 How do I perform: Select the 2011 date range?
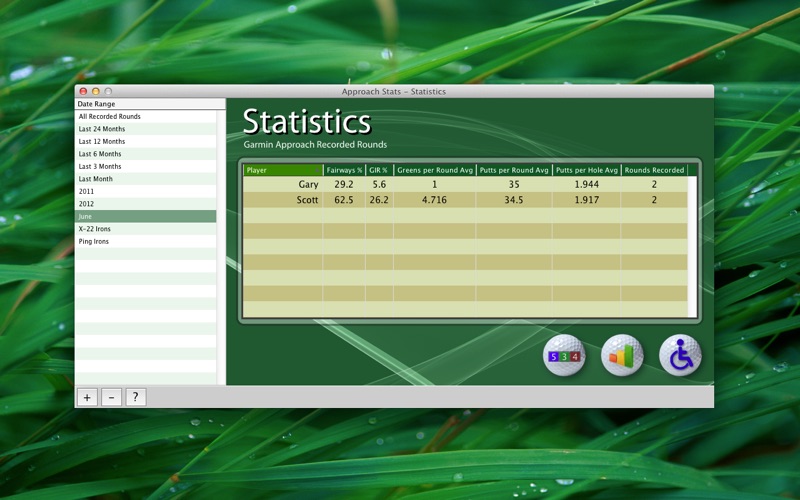(145, 191)
